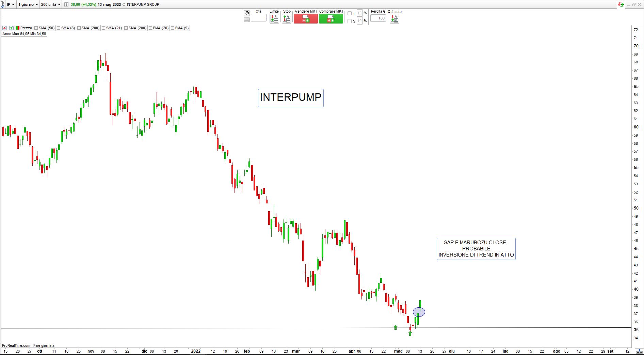Click the info icon beside the price
Image resolution: width=644 pixels, height=355 pixels.
tap(66, 4)
